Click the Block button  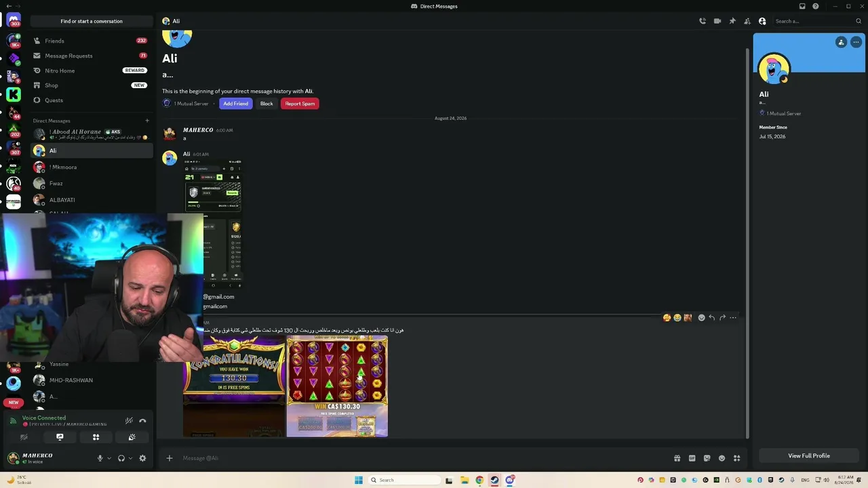(x=267, y=104)
